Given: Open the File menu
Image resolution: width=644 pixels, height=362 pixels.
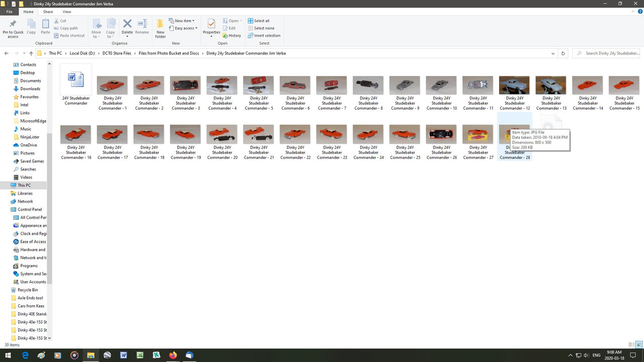Looking at the screenshot, I should pyautogui.click(x=9, y=11).
